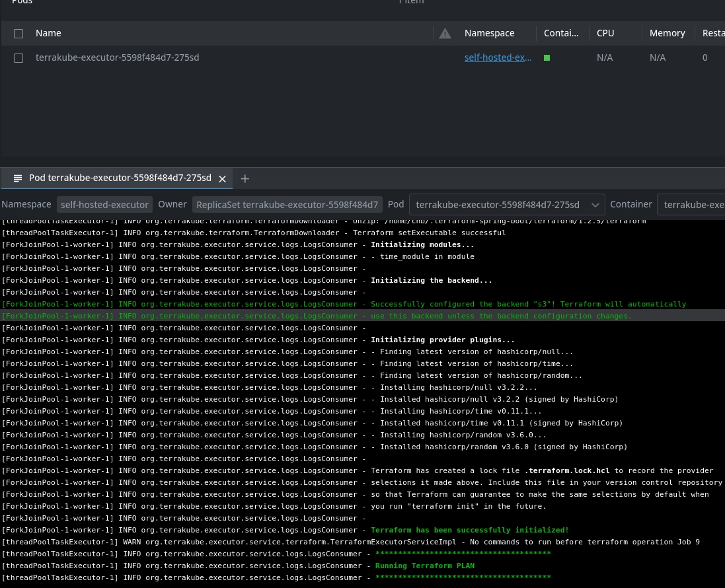Click the self-hosted-executor namespace badge
Screen dimensions: 725x588
tap(104, 205)
